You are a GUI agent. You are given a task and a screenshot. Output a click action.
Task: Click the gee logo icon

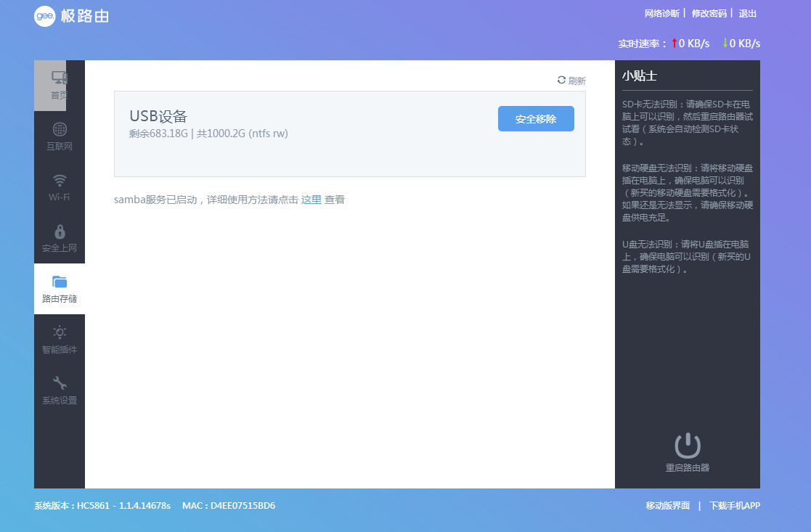[44, 16]
